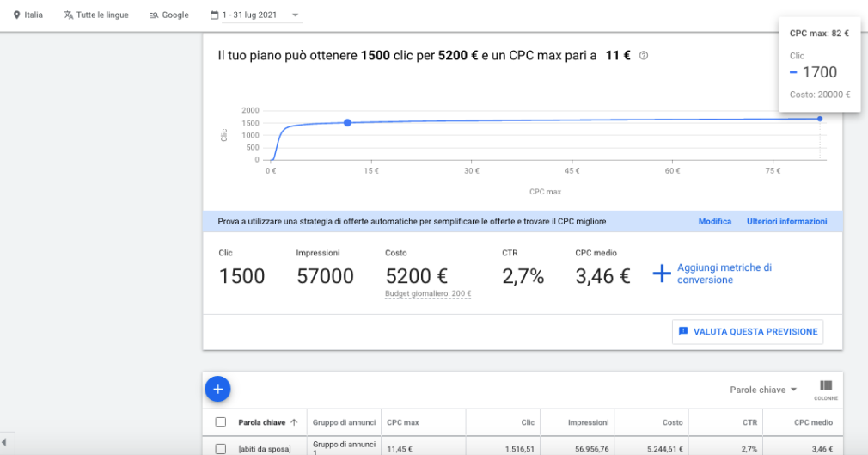Open the Parole chiave view dropdown
This screenshot has height=455, width=868.
[763, 390]
